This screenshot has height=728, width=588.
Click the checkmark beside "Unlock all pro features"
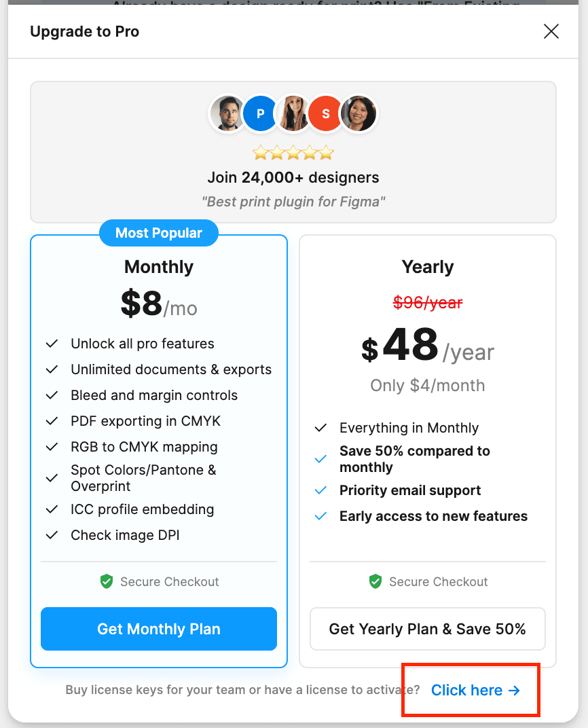point(52,344)
